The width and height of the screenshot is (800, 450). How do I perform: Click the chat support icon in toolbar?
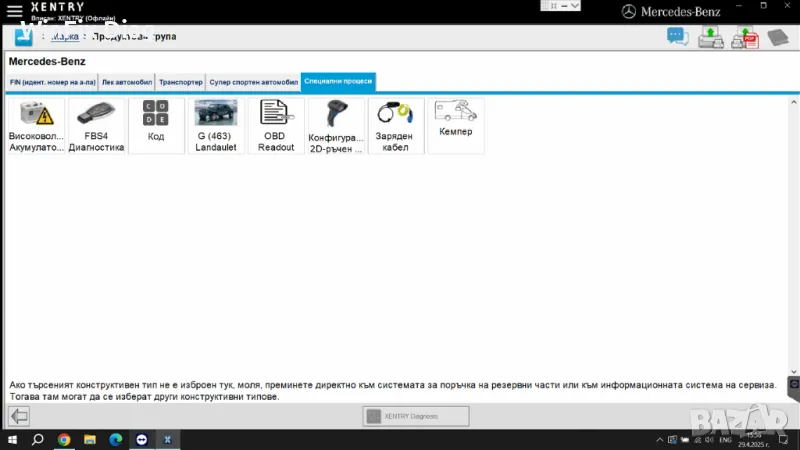(678, 38)
